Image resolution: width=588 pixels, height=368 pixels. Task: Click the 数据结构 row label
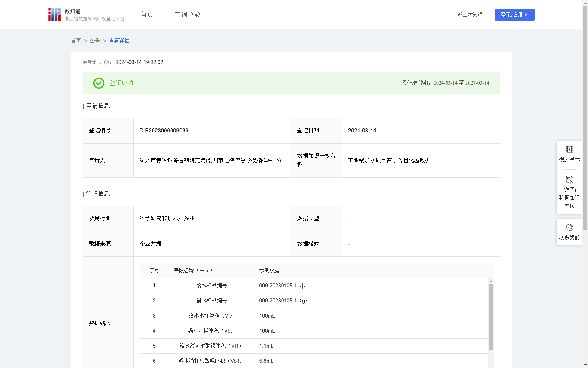pos(100,323)
